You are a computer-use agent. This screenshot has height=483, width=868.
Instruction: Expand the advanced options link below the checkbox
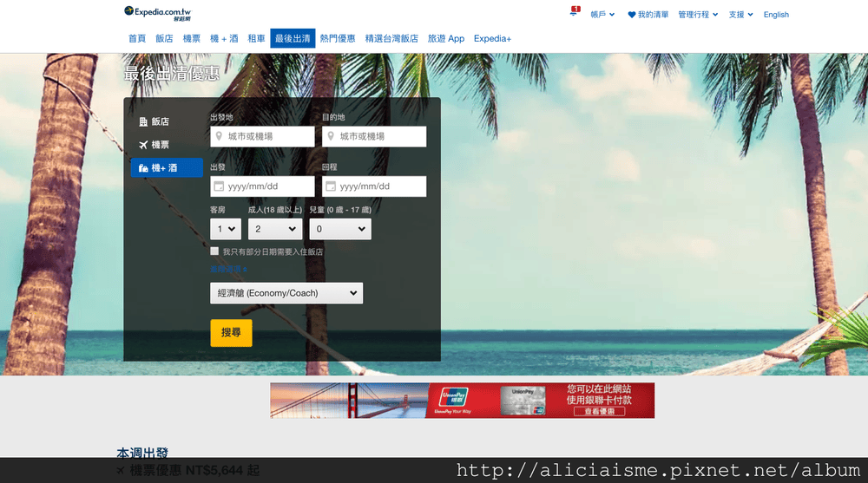(x=228, y=270)
